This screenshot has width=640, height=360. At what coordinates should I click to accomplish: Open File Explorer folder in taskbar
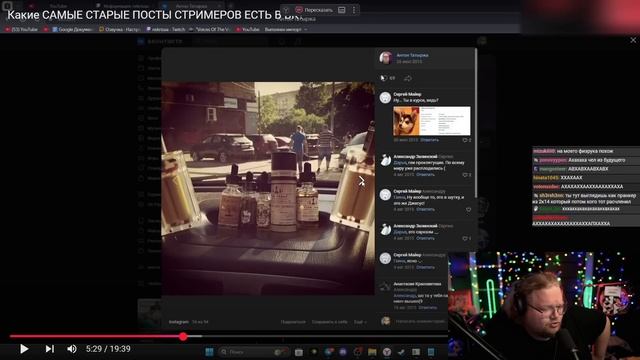pyautogui.click(x=372, y=352)
